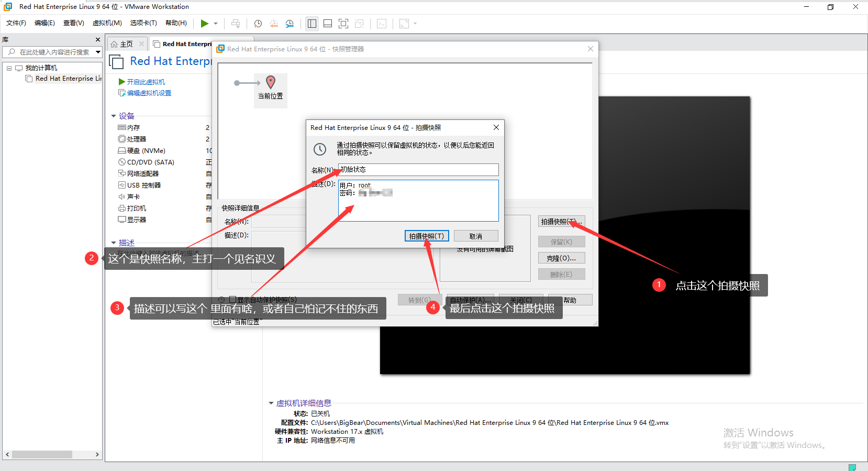Click the take snapshot clock icon in toolbar
Viewport: 868px width, 471px height.
(258, 24)
